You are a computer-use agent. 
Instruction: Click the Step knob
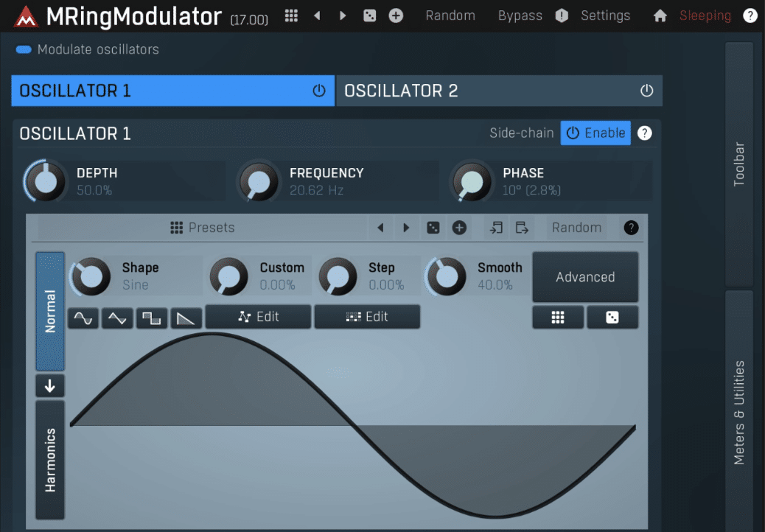click(338, 276)
